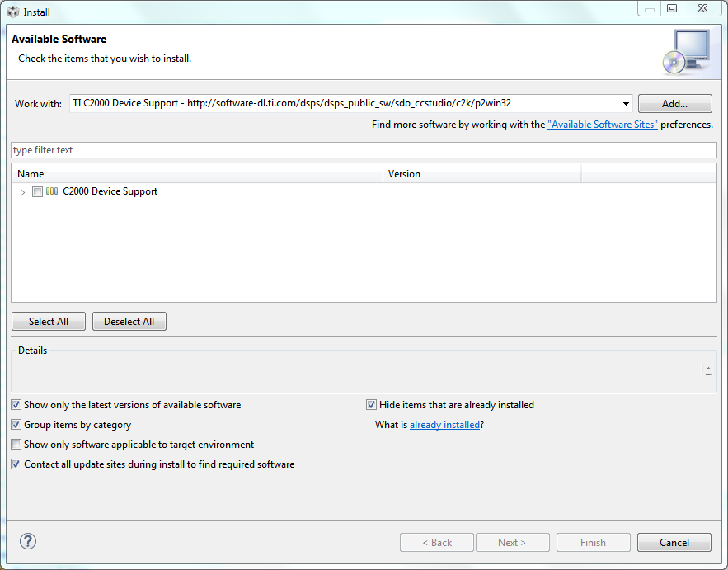The height and width of the screenshot is (570, 728).
Task: Expand the C2000 Device Support tree node
Action: 22,192
